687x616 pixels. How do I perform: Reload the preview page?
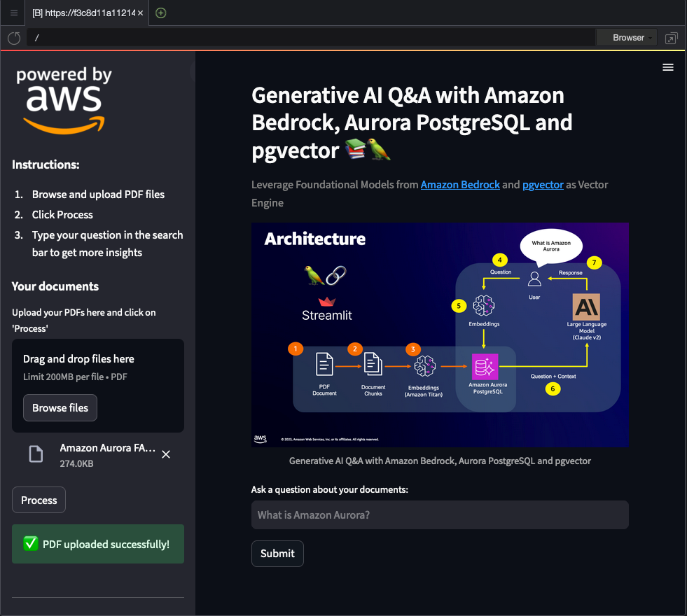14,38
